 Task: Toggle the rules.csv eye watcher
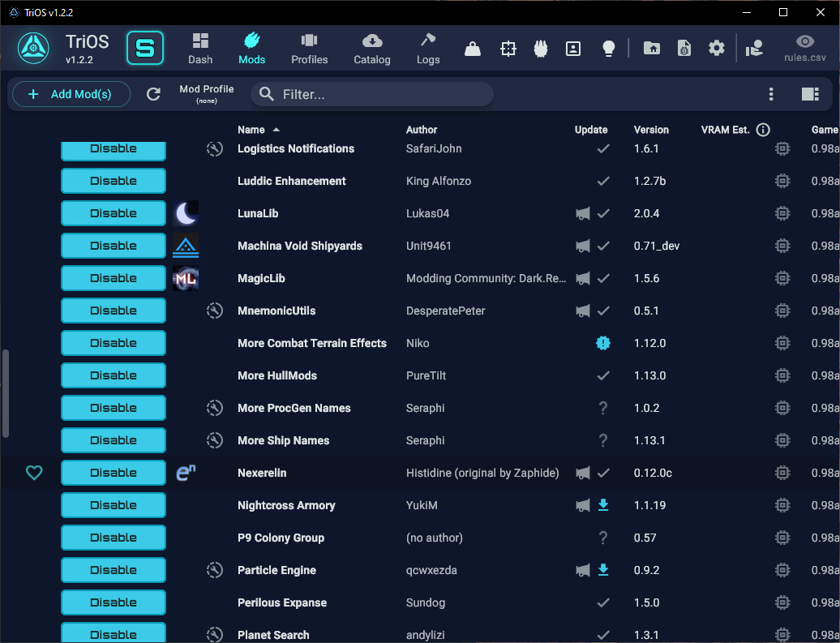[804, 48]
